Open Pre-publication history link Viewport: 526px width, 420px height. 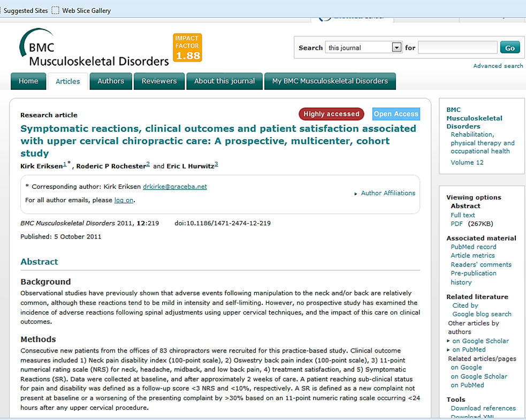474,278
